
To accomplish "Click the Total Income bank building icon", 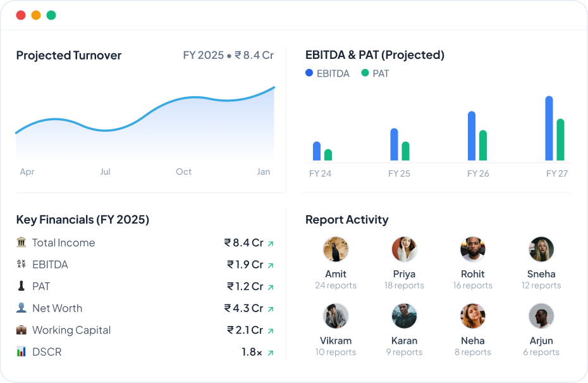I will [21, 242].
